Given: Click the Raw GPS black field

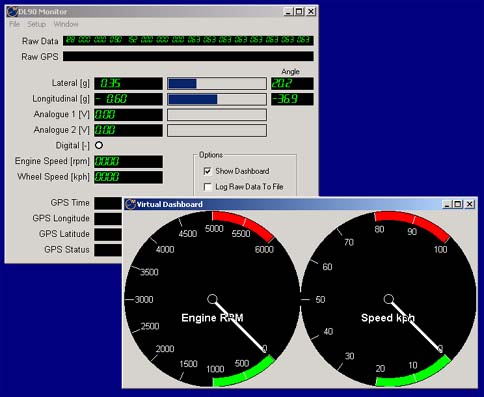Looking at the screenshot, I should click(188, 56).
